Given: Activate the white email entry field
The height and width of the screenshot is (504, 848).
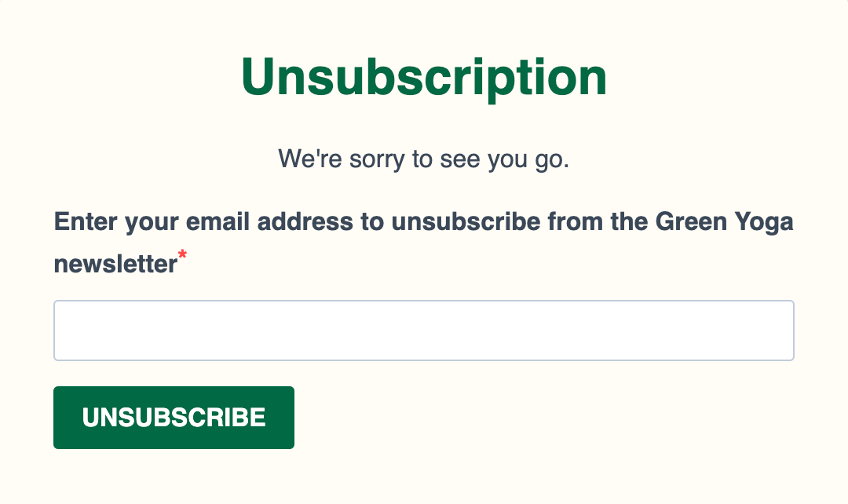Looking at the screenshot, I should point(423,331).
